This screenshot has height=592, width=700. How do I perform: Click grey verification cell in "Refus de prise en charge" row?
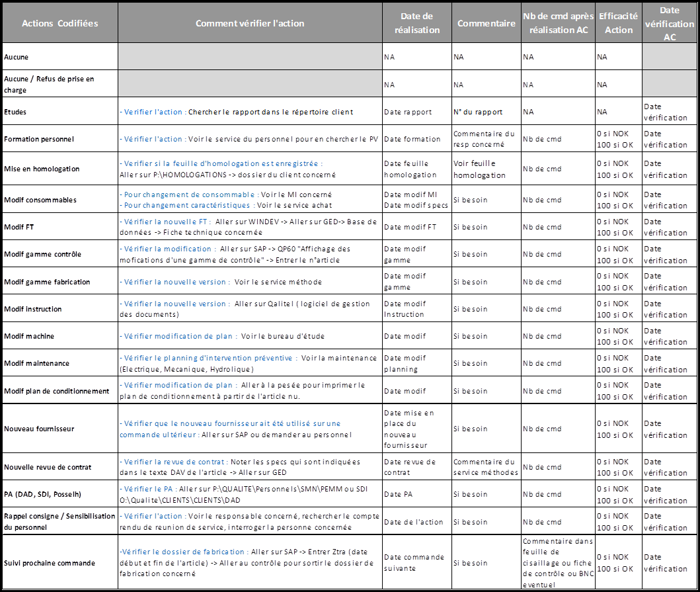coord(250,84)
